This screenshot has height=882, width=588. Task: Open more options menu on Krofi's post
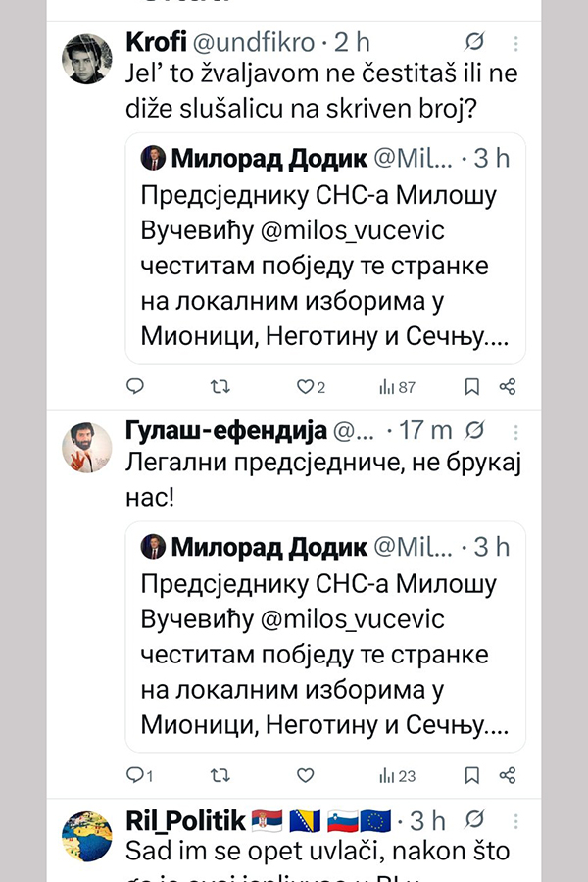517,43
